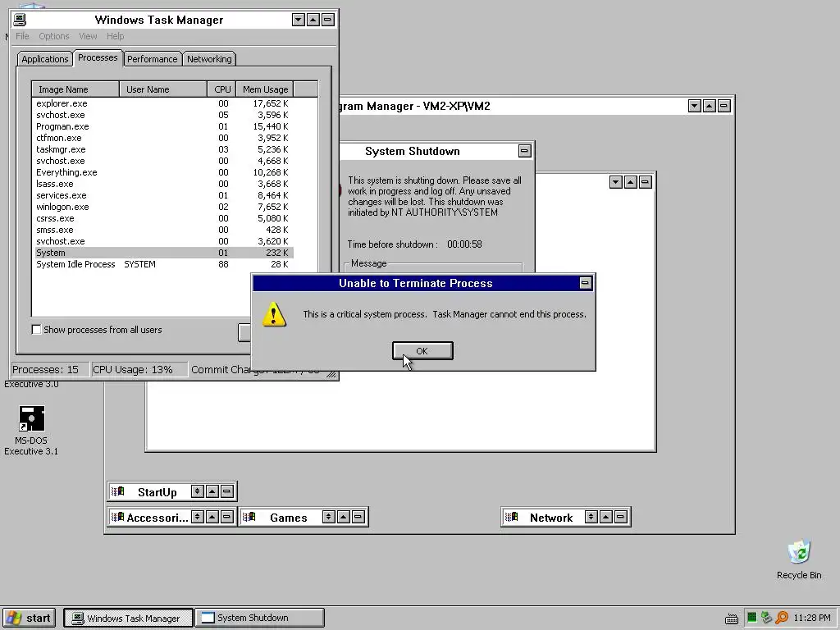
Task: Select the Processes tab
Action: pos(98,57)
